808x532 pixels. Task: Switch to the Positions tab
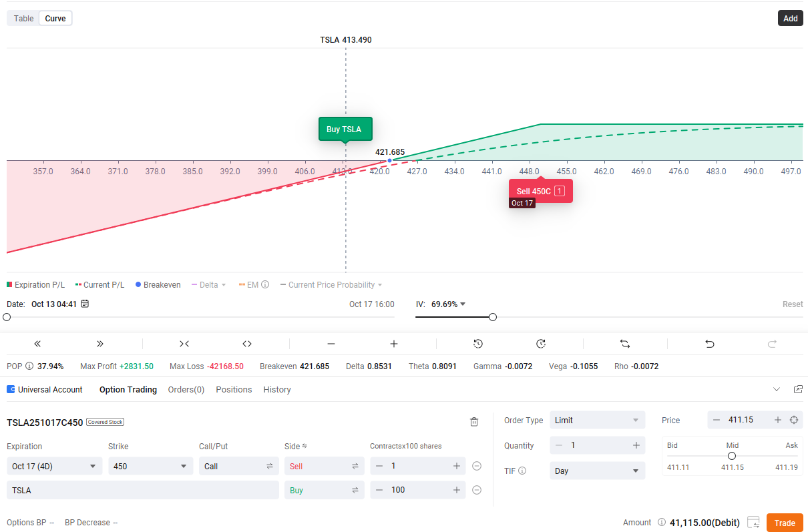(234, 389)
